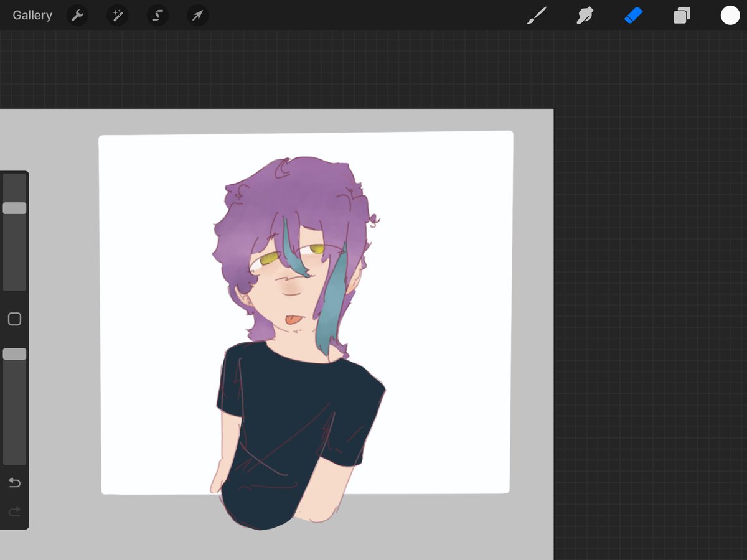Open the Adjustments magic wand menu
The height and width of the screenshot is (560, 747).
[117, 16]
